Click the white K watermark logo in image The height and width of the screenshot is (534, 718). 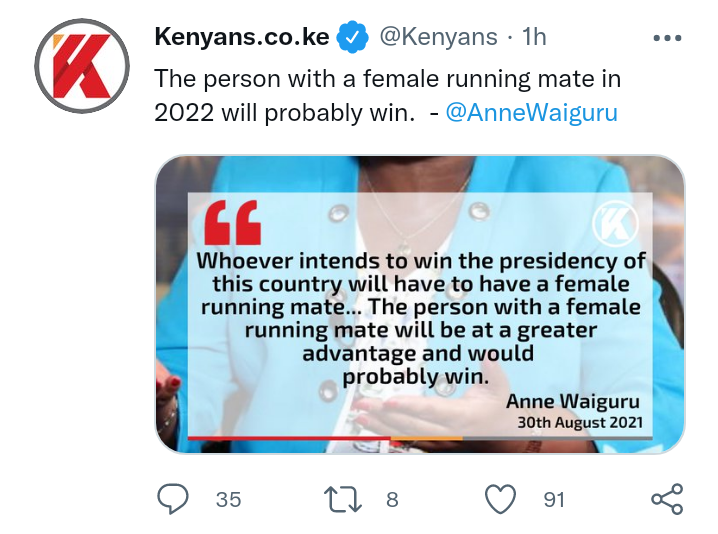pyautogui.click(x=615, y=223)
